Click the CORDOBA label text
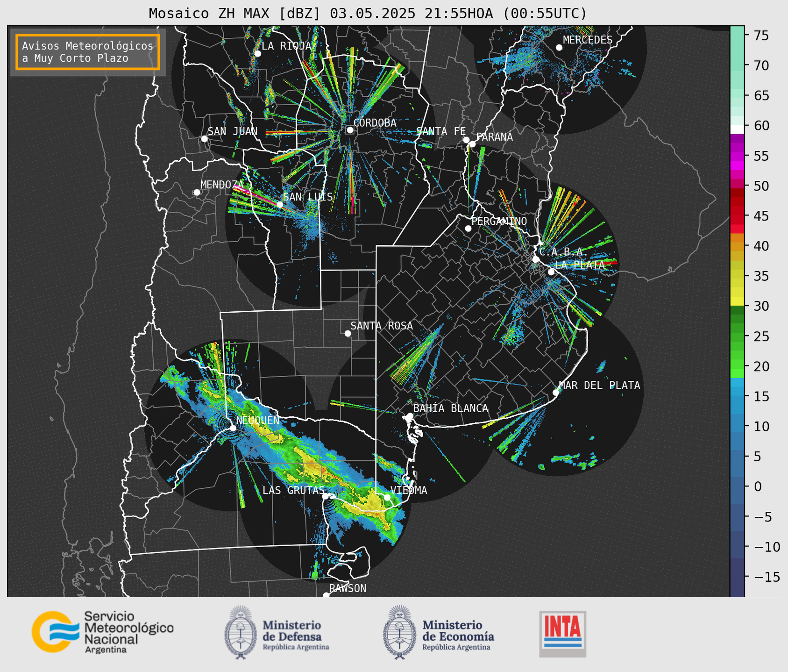Image resolution: width=788 pixels, height=672 pixels. [375, 123]
